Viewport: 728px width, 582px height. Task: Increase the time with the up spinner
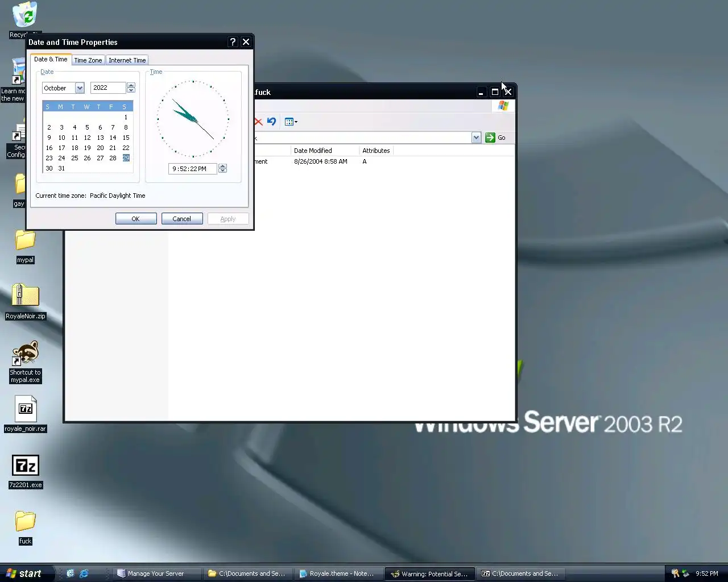pyautogui.click(x=223, y=166)
